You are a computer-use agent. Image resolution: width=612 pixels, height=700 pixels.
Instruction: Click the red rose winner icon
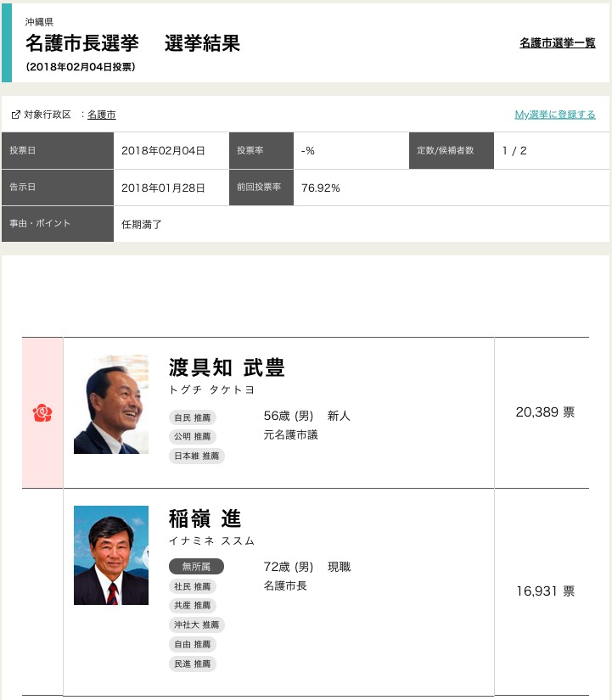point(42,413)
